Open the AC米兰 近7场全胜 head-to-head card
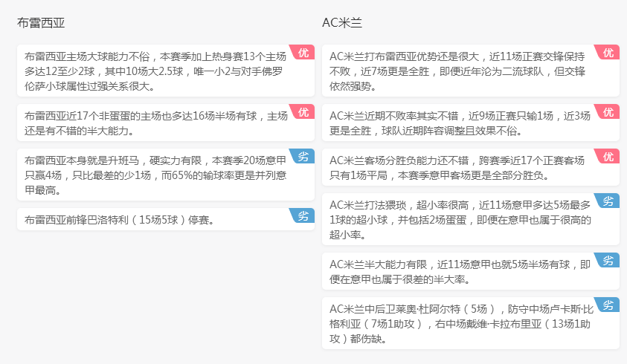The image size is (627, 364). (471, 71)
